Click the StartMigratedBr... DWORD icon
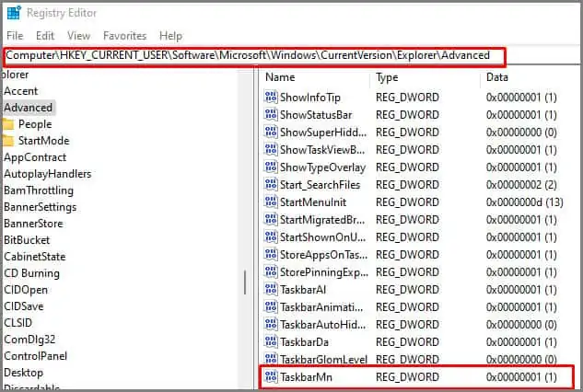Viewport: 583px width, 392px height. click(271, 219)
